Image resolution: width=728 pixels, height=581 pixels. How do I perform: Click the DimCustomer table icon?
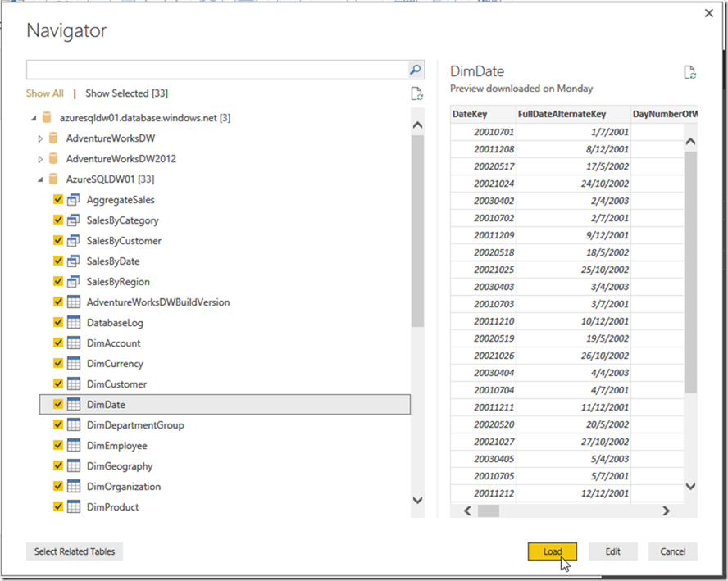pos(74,384)
